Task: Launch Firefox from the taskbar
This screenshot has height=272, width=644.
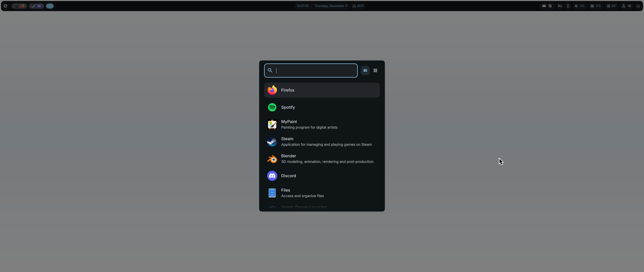Action: (x=22, y=6)
